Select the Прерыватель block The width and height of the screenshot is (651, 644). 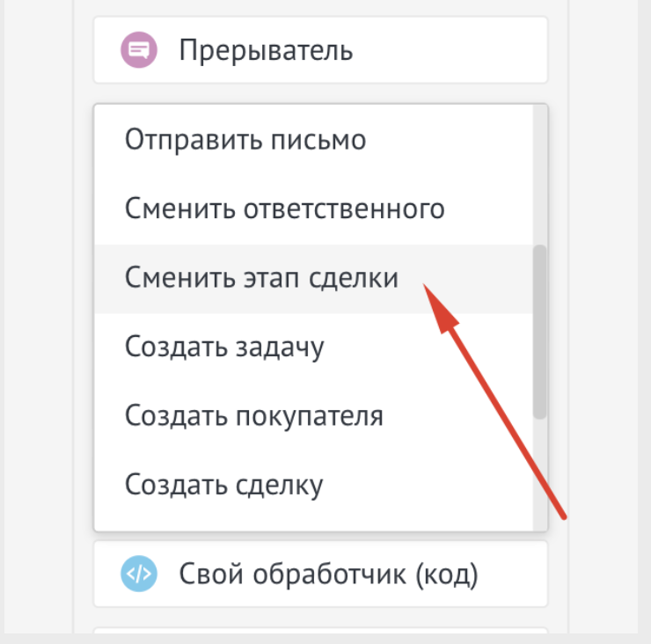pyautogui.click(x=320, y=50)
